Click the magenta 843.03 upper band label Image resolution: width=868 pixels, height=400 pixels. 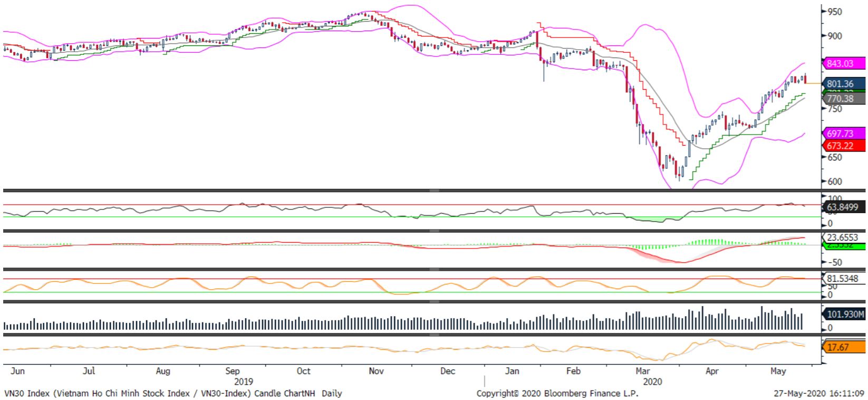[x=844, y=64]
